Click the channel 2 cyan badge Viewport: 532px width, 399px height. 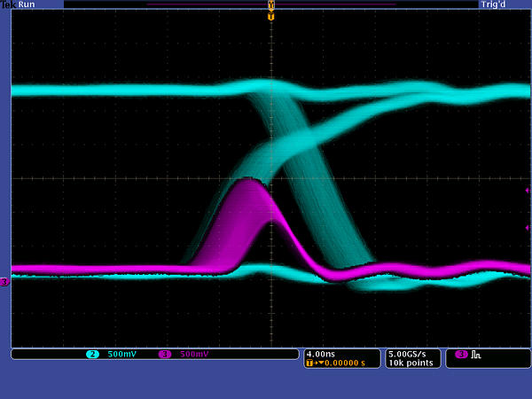pyautogui.click(x=91, y=355)
